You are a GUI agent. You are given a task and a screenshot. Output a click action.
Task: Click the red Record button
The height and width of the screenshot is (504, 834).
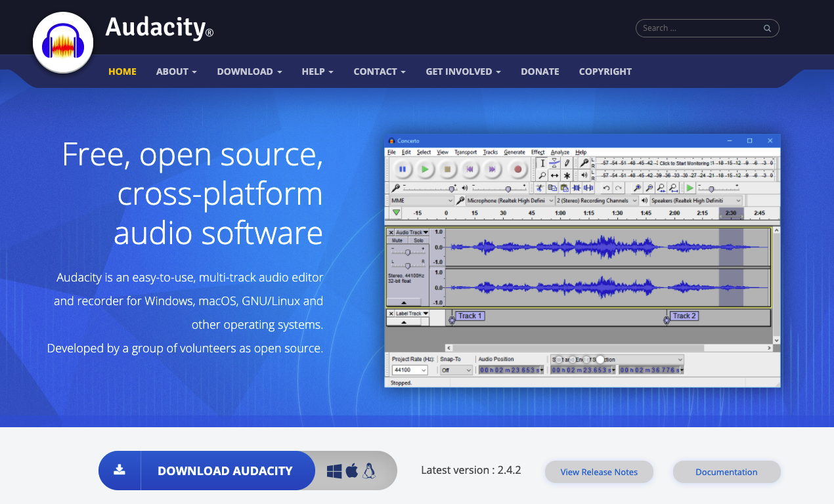point(517,169)
